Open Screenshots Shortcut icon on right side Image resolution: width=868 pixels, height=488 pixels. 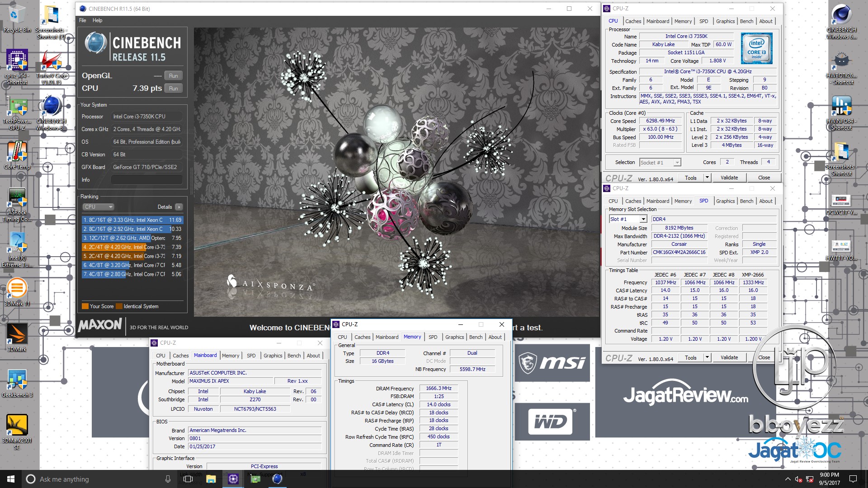(x=841, y=159)
